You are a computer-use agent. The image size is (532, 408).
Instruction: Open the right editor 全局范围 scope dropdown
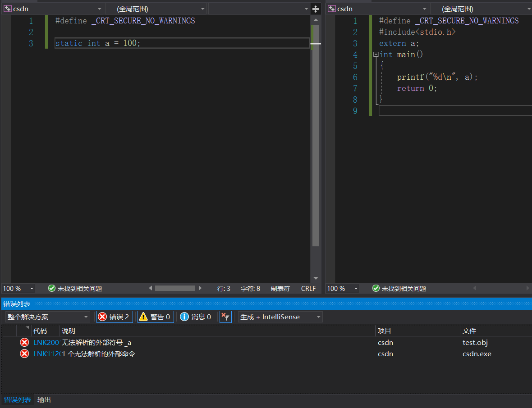[481, 9]
